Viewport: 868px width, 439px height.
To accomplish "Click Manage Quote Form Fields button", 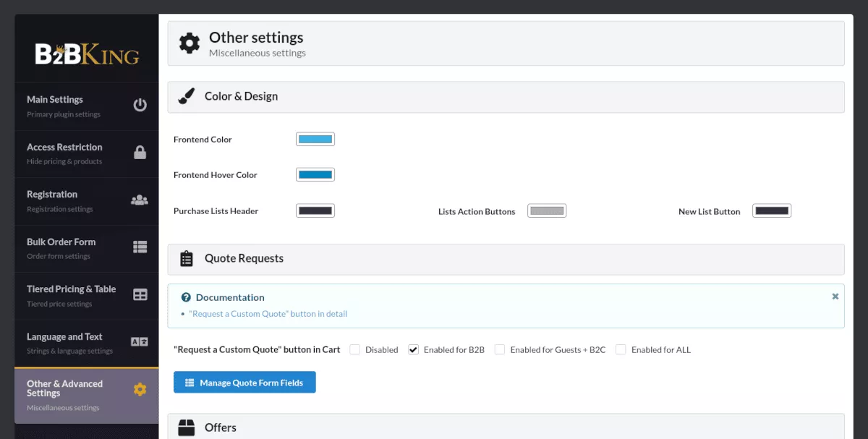I will click(244, 383).
